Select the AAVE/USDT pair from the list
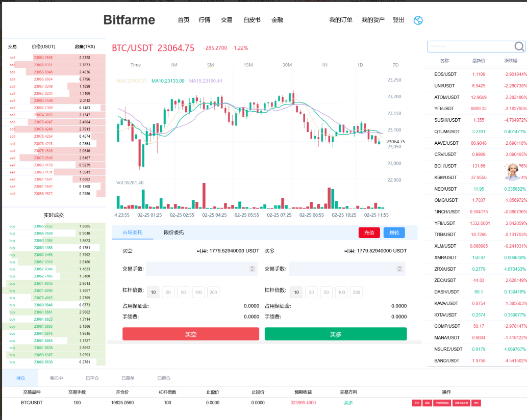Screen dimensions: 527x420 [446, 143]
